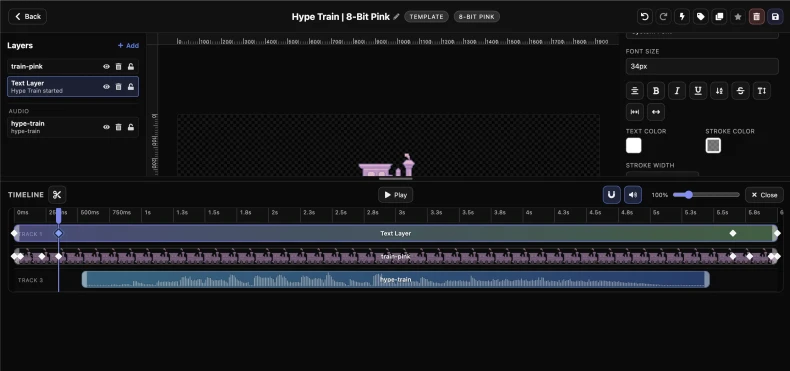Screen dimensions: 790x371
Task: Add a new layer
Action: (x=128, y=45)
